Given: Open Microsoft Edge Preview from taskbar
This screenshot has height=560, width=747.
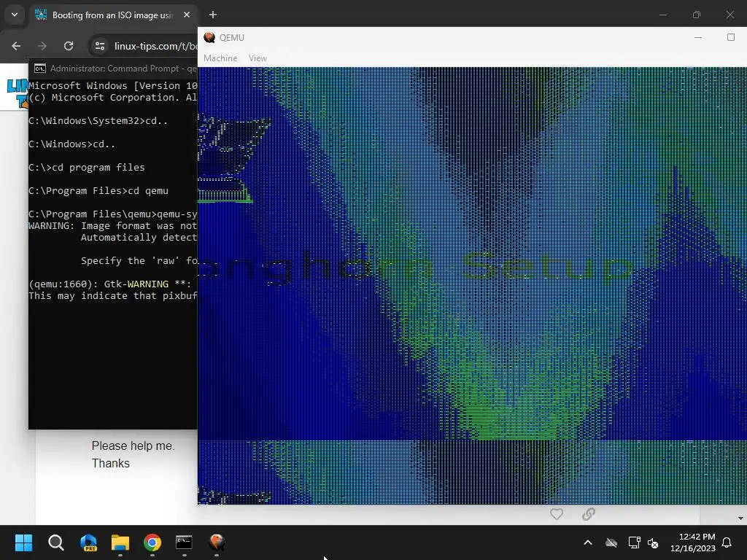Looking at the screenshot, I should [x=88, y=542].
